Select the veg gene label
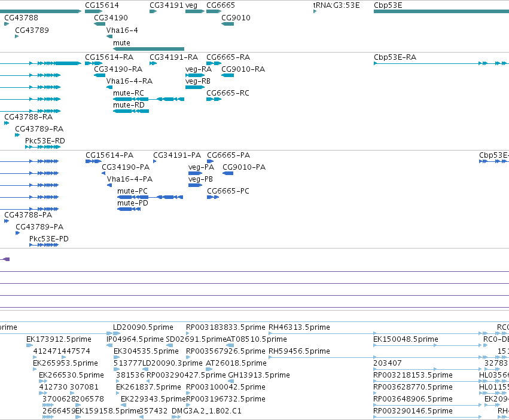Image resolution: width=509 pixels, height=420 pixels. point(191,5)
